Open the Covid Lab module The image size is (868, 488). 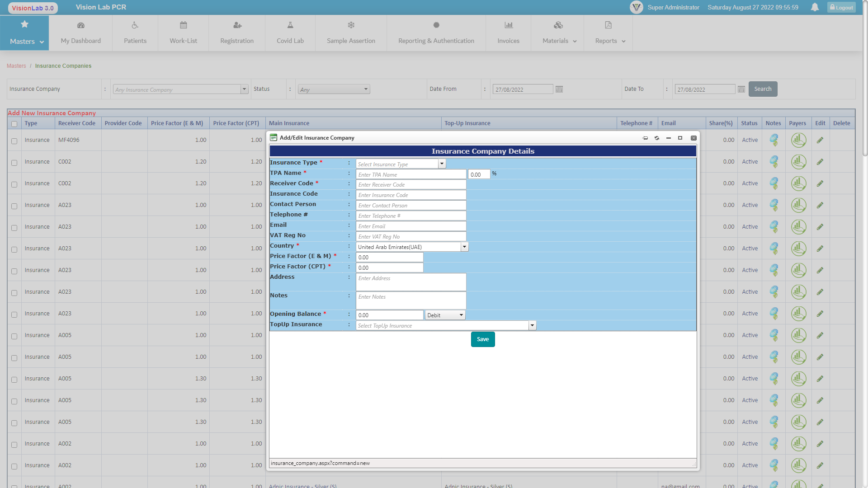[x=290, y=33]
